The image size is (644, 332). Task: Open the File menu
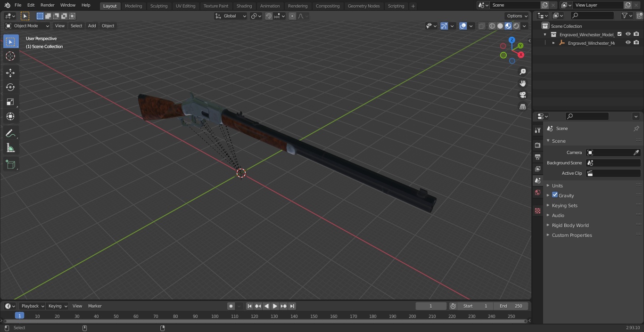click(x=18, y=5)
